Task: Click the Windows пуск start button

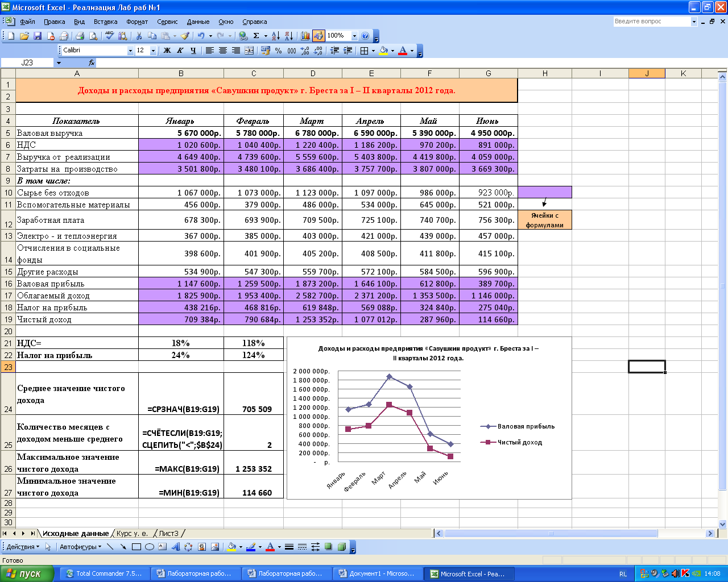Action: (27, 573)
